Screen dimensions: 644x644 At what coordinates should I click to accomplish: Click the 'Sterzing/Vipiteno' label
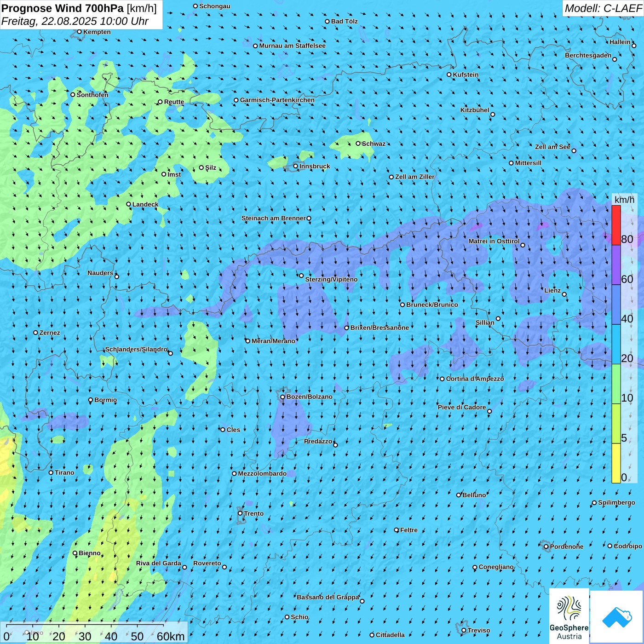point(331,279)
